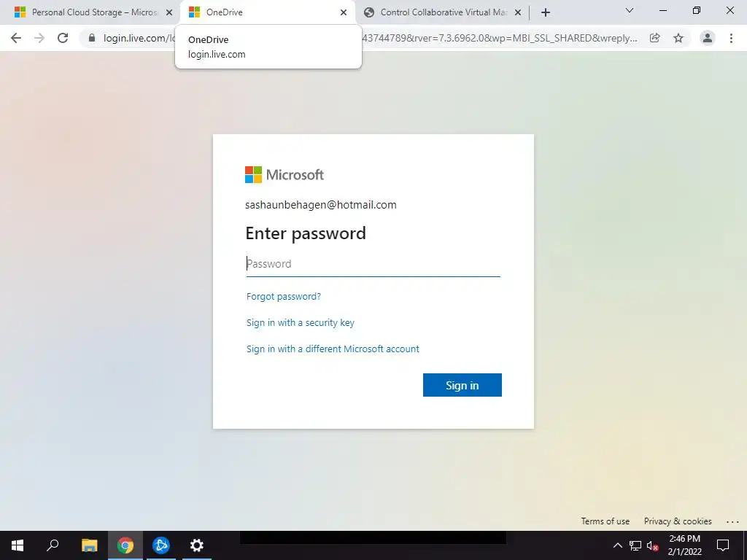Sign in with a different Microsoft account
This screenshot has width=747, height=560.
coord(333,349)
